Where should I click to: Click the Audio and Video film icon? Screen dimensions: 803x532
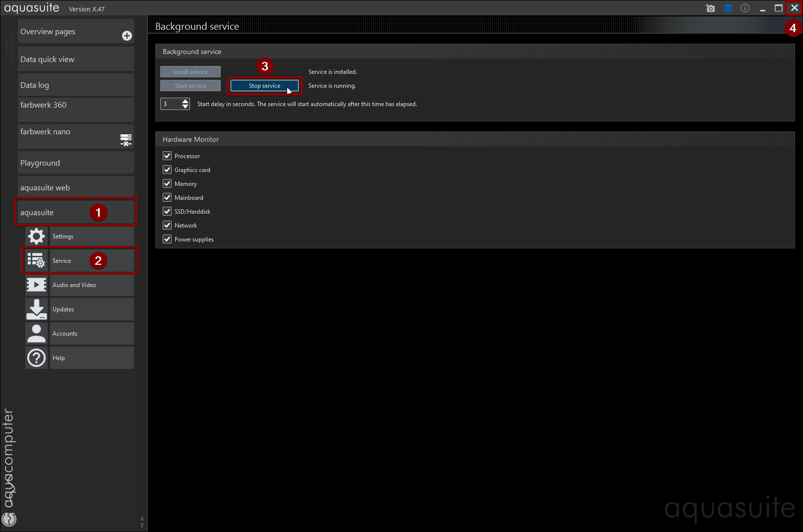36,285
